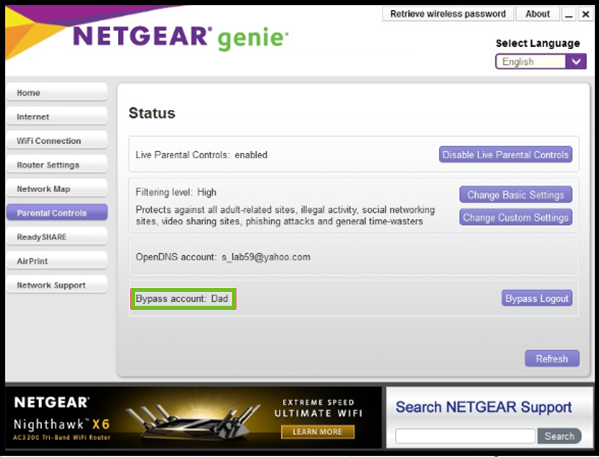This screenshot has width=599, height=457.
Task: Click the 'Select Language' label
Action: pos(537,43)
